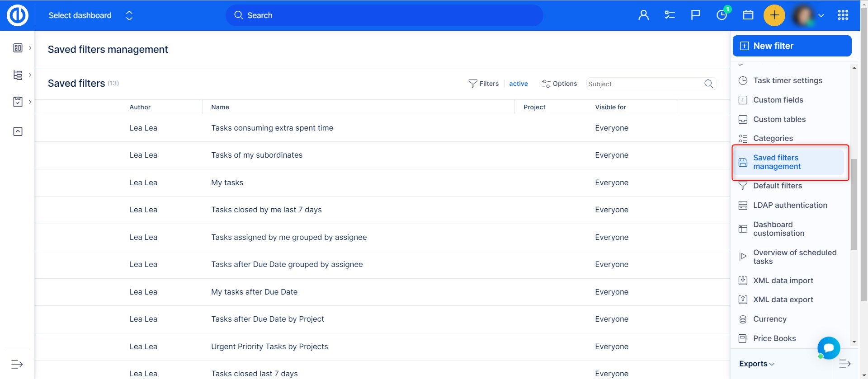Click the New filter button
Image resolution: width=868 pixels, height=379 pixels.
(792, 46)
